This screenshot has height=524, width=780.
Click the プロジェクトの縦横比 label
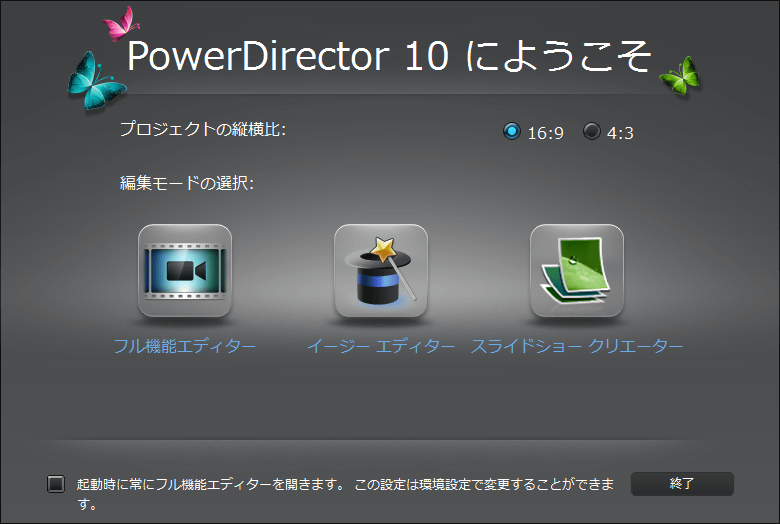[203, 129]
